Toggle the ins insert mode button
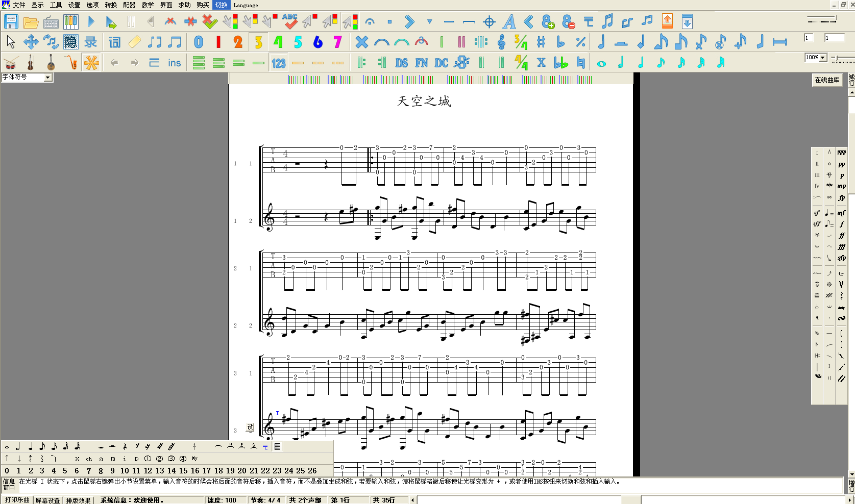 pos(175,63)
